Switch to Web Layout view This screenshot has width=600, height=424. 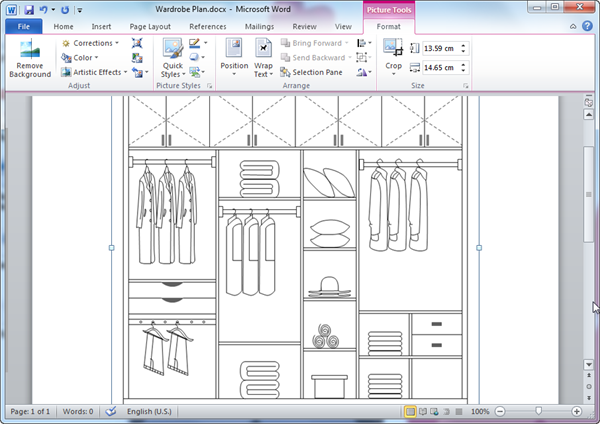(x=435, y=411)
